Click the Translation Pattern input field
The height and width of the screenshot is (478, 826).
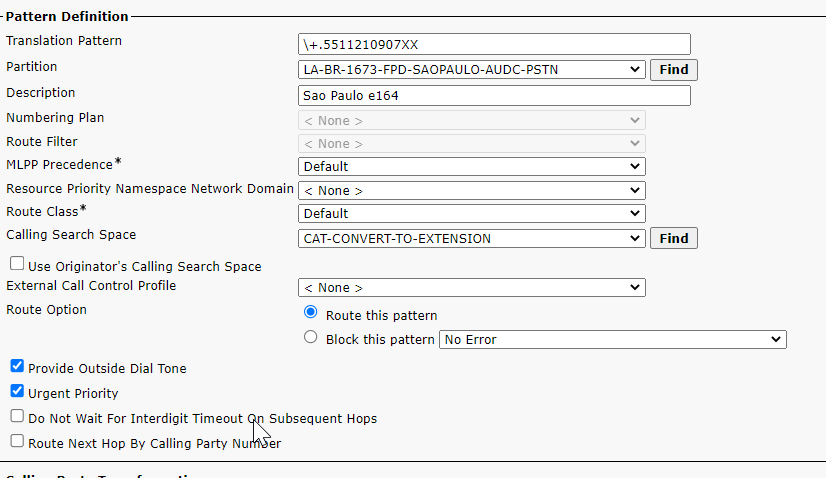(x=494, y=44)
